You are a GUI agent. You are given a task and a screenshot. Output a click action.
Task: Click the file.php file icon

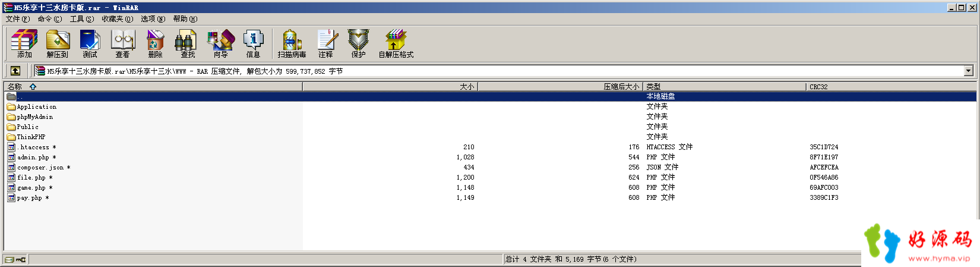(11, 178)
